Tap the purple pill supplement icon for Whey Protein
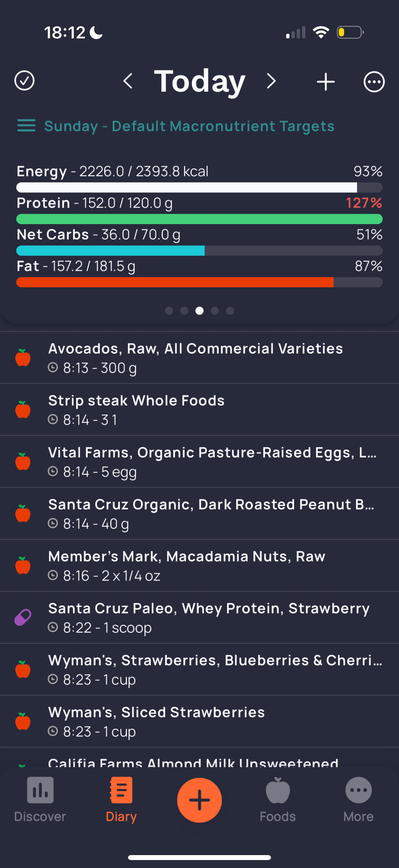 23,618
